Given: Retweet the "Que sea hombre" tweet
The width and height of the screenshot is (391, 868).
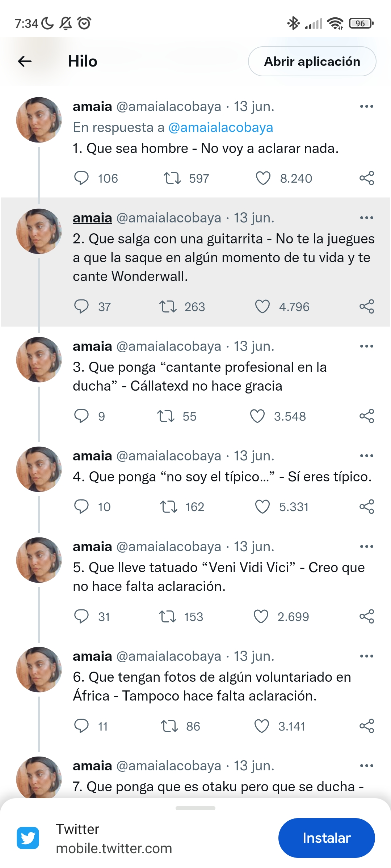Looking at the screenshot, I should click(172, 178).
